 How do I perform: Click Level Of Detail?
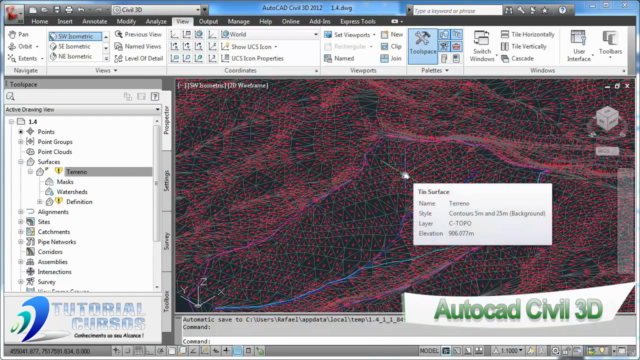(138, 58)
